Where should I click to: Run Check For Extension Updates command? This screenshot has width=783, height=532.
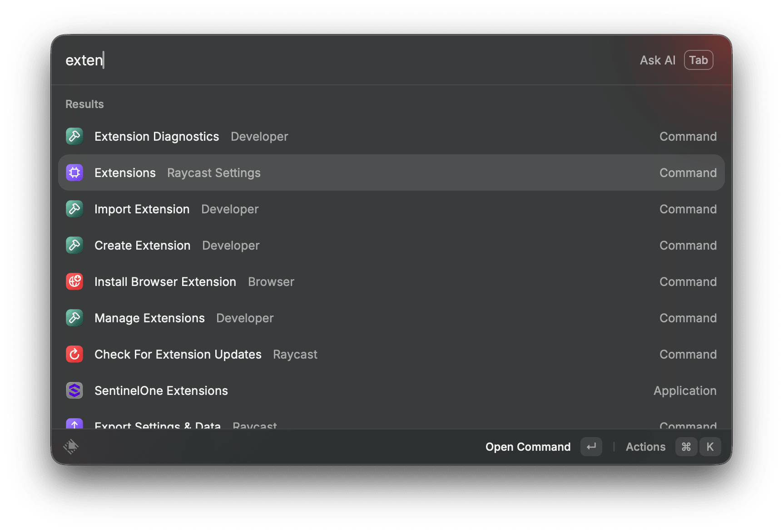pos(178,355)
